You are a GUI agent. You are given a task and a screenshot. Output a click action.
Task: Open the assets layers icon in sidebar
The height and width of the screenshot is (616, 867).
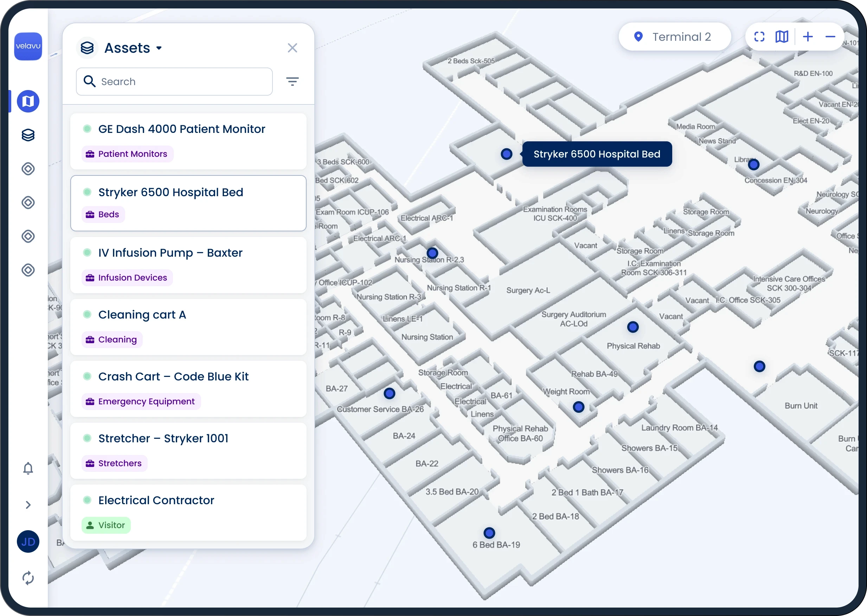click(28, 135)
